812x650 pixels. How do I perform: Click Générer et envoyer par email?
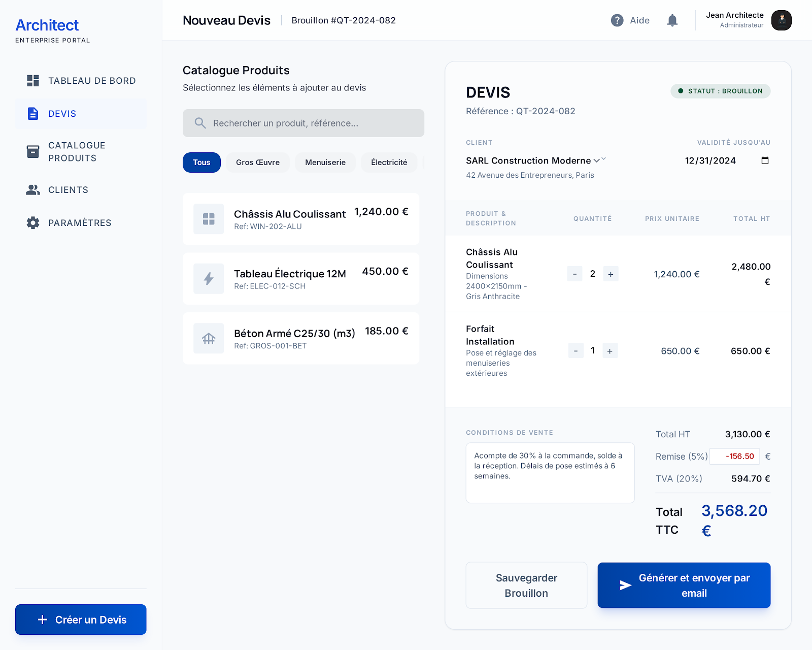pos(684,585)
